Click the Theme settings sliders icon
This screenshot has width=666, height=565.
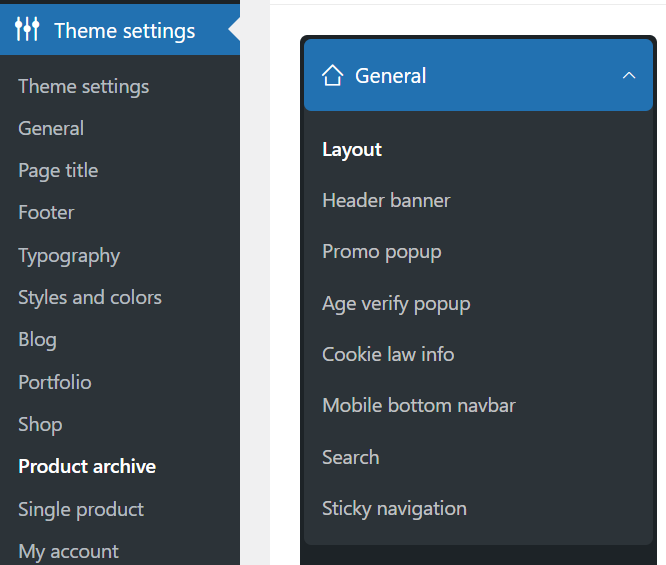coord(27,30)
